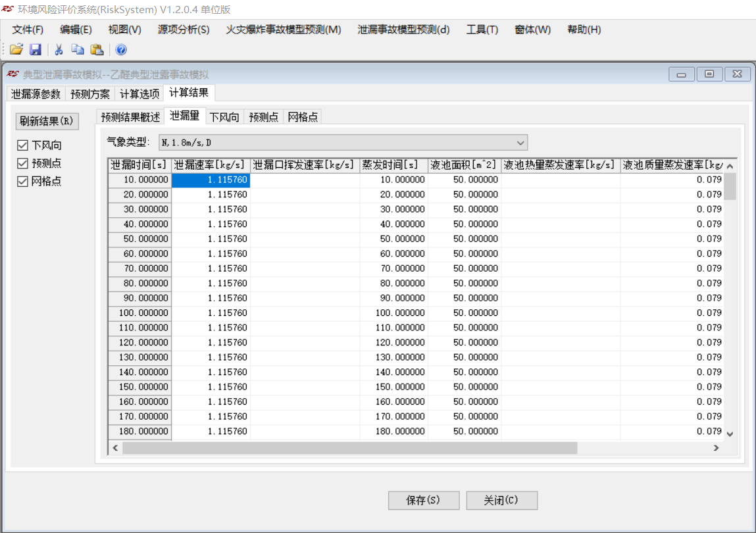Select the 泄漏量 sub-tab
756x533 pixels.
pyautogui.click(x=185, y=116)
